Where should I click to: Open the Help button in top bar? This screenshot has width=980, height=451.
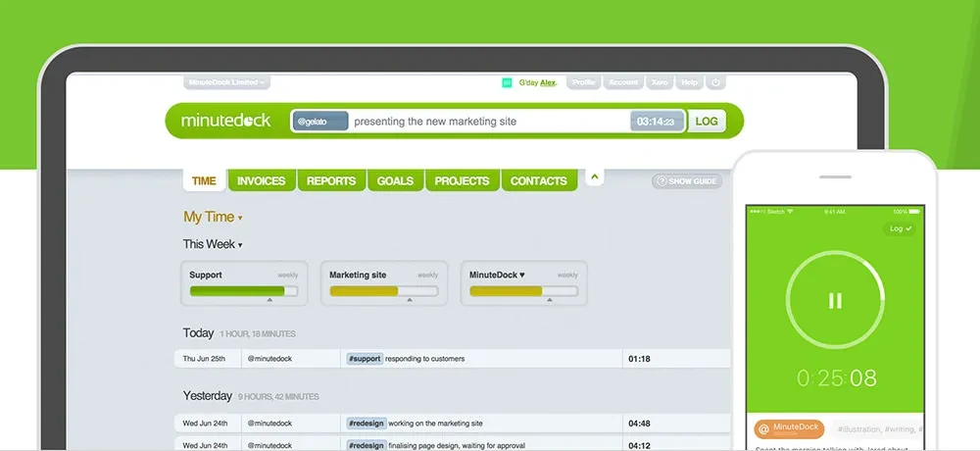[689, 82]
